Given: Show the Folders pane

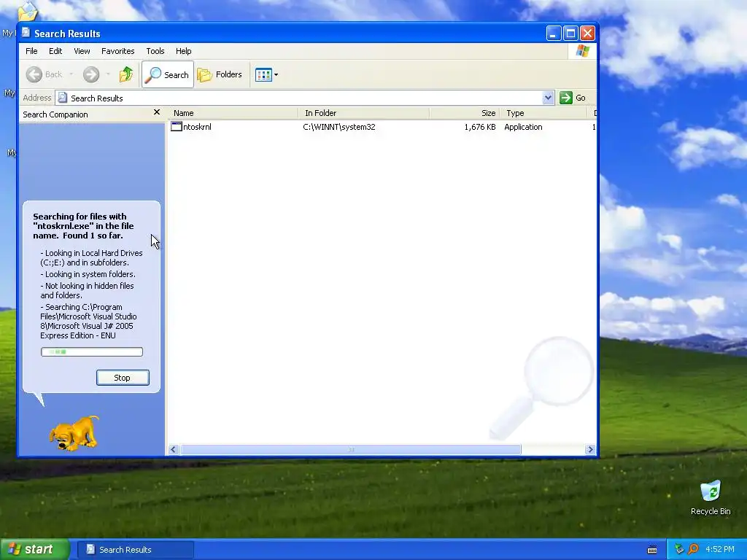Looking at the screenshot, I should [220, 74].
